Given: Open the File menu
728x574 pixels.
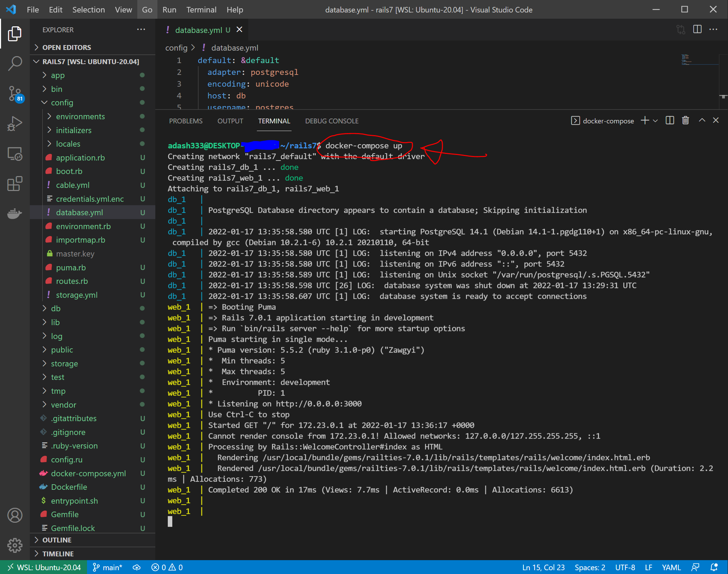Looking at the screenshot, I should tap(33, 10).
